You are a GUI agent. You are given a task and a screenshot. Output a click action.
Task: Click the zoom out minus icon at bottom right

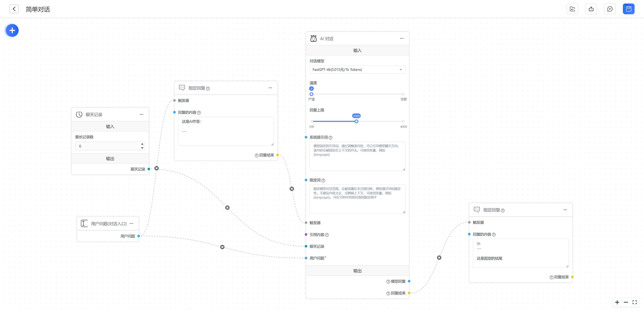[626, 302]
